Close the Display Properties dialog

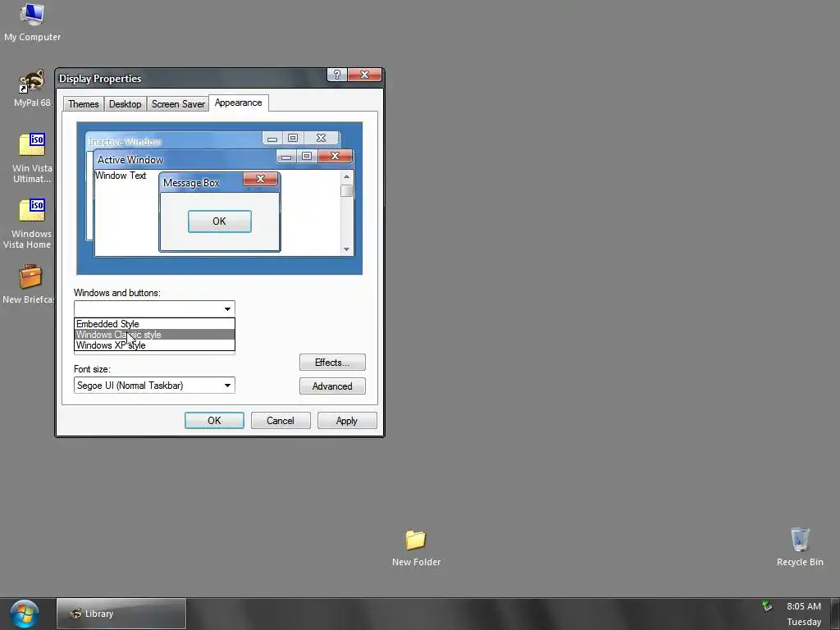click(x=364, y=75)
